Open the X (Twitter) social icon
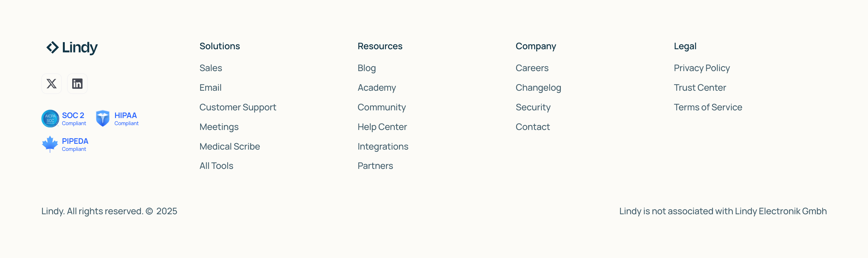Screen dimensions: 868x258 tap(52, 84)
